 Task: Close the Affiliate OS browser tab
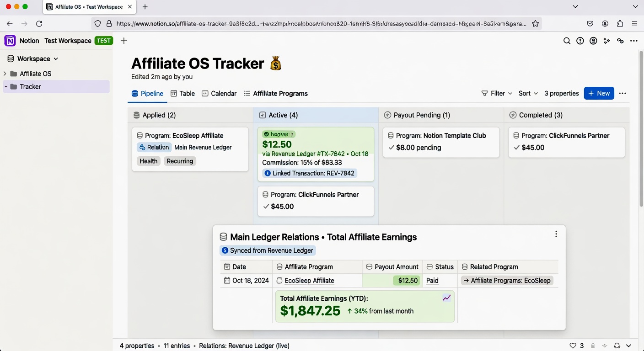(130, 7)
